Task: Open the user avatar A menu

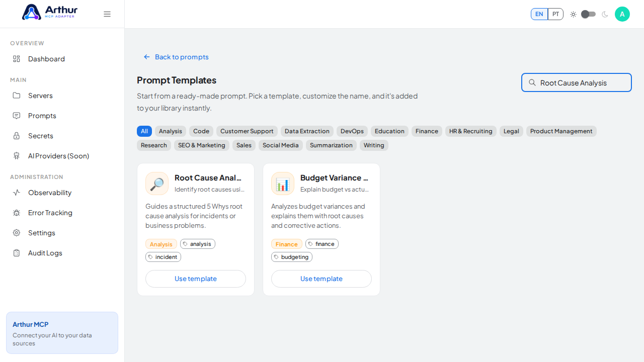Action: click(622, 14)
